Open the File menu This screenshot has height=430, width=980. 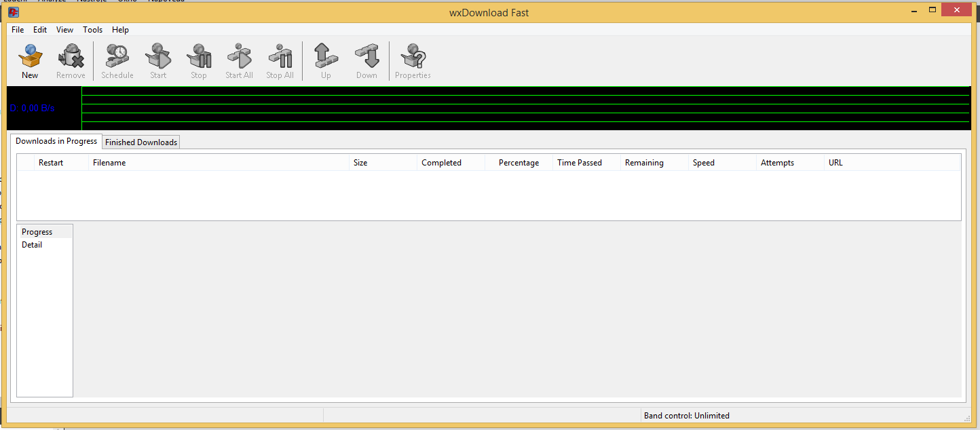18,30
